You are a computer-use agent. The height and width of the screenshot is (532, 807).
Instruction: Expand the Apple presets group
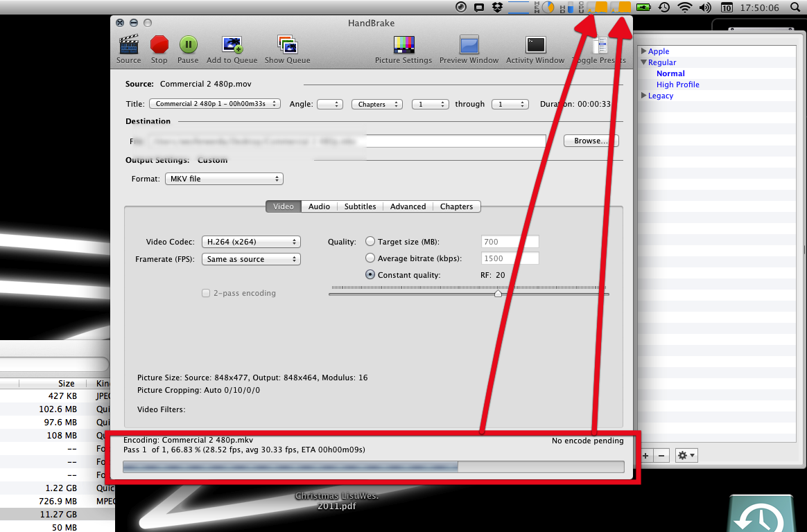[644, 51]
